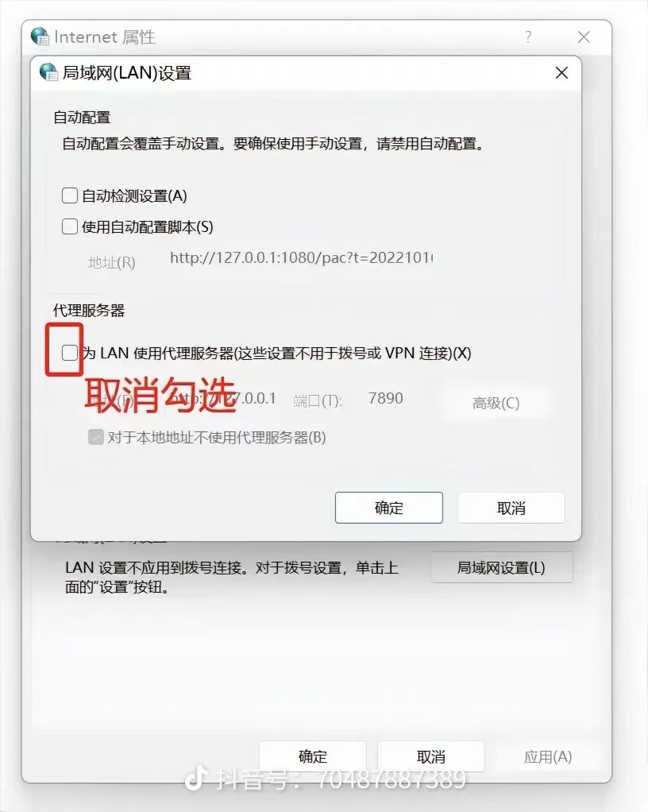The width and height of the screenshot is (648, 812).
Task: Click the TikTok logo watermark
Action: coord(195,777)
